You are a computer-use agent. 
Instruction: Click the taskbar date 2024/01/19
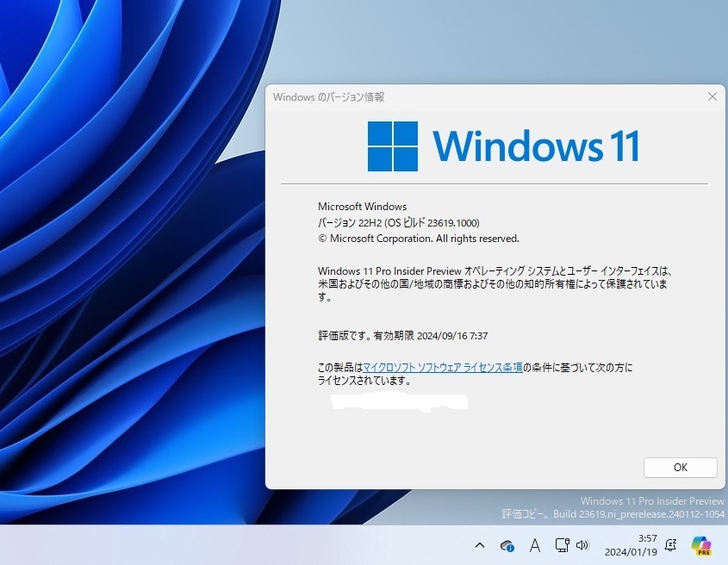pos(631,552)
